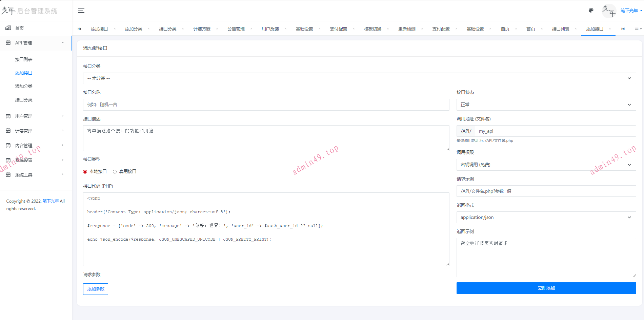
Task: Open the 接口状态 dropdown
Action: coord(546,105)
